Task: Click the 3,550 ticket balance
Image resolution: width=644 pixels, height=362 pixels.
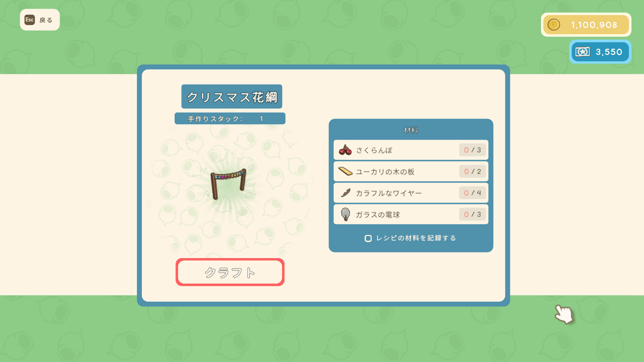Action: pyautogui.click(x=609, y=52)
